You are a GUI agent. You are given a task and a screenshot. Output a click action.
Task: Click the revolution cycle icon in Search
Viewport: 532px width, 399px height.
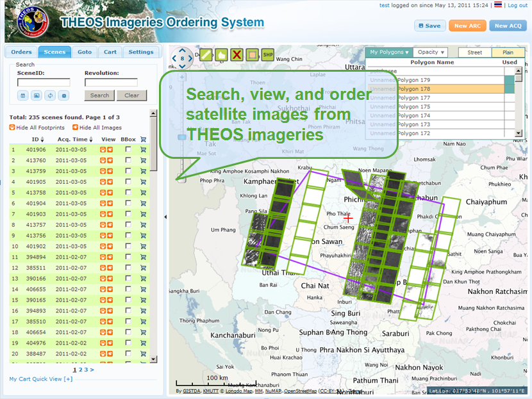(x=50, y=95)
